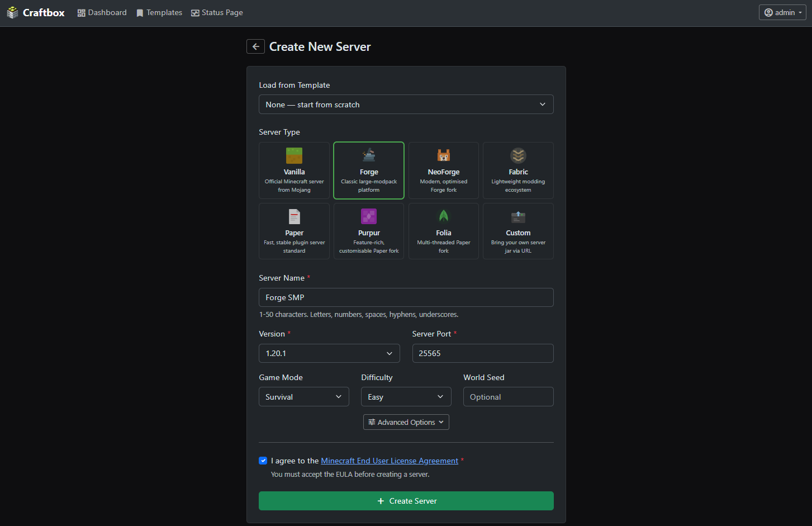812x526 pixels.
Task: Click the Craftbox logo icon
Action: (12, 12)
